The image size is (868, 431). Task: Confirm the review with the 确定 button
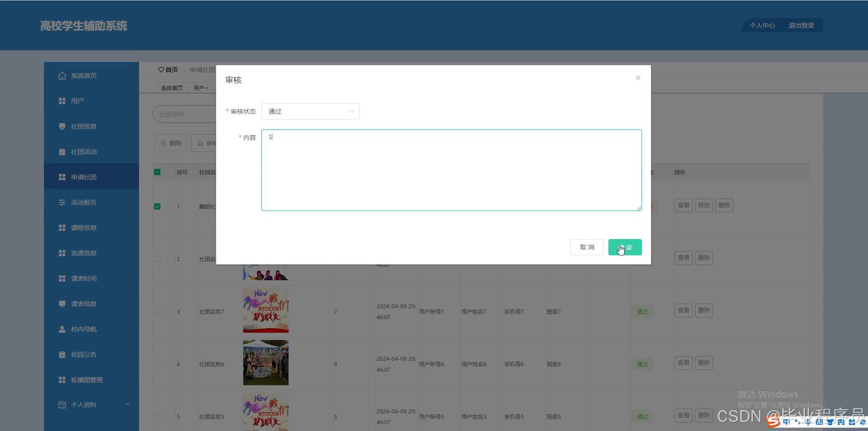(625, 247)
